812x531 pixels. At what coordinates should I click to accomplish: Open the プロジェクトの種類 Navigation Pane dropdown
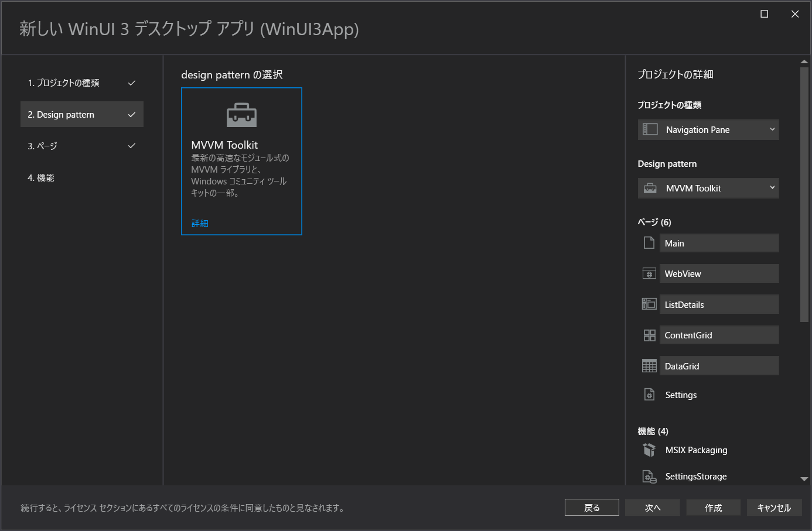(708, 129)
